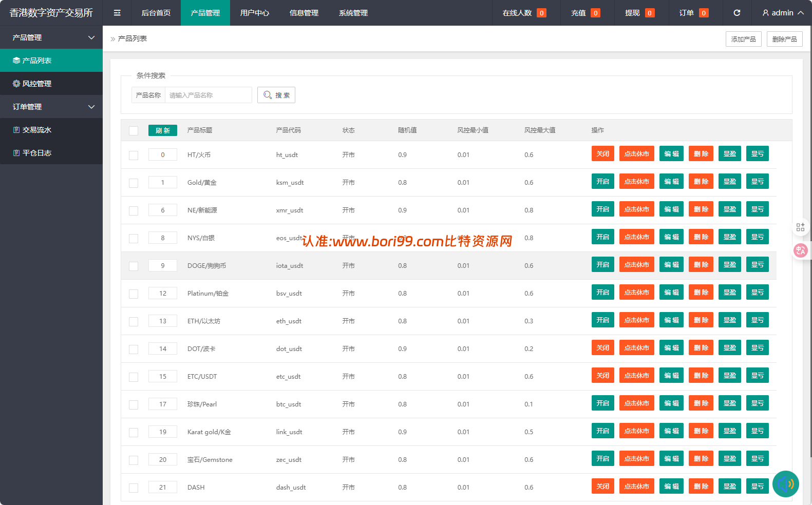Select the 产品管理 top tab
This screenshot has height=505, width=812.
(205, 13)
